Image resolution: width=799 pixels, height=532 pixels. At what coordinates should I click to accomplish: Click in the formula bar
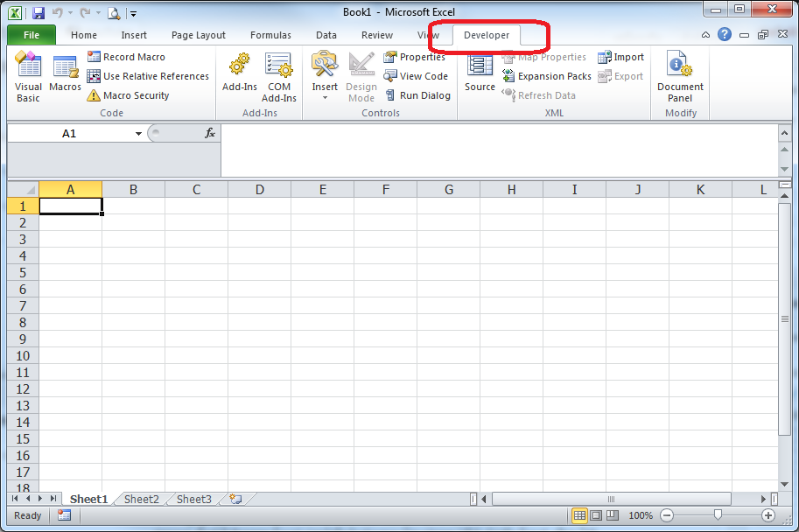tap(500, 150)
